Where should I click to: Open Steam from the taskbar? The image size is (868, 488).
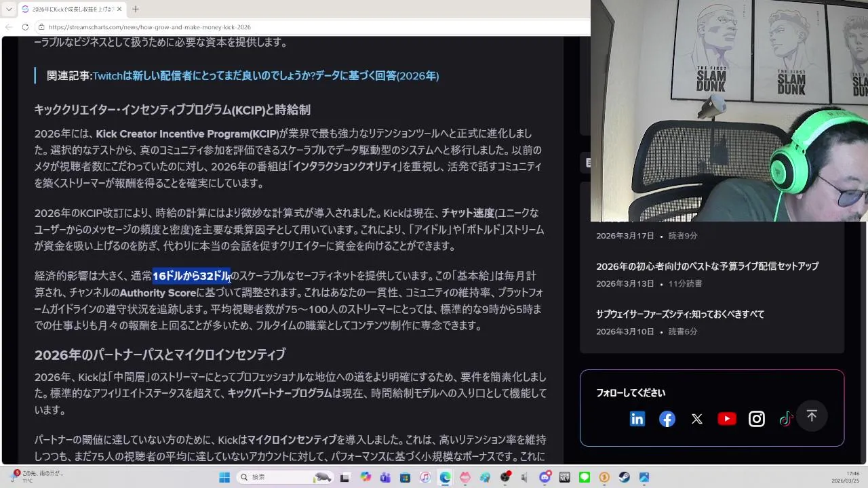[625, 477]
